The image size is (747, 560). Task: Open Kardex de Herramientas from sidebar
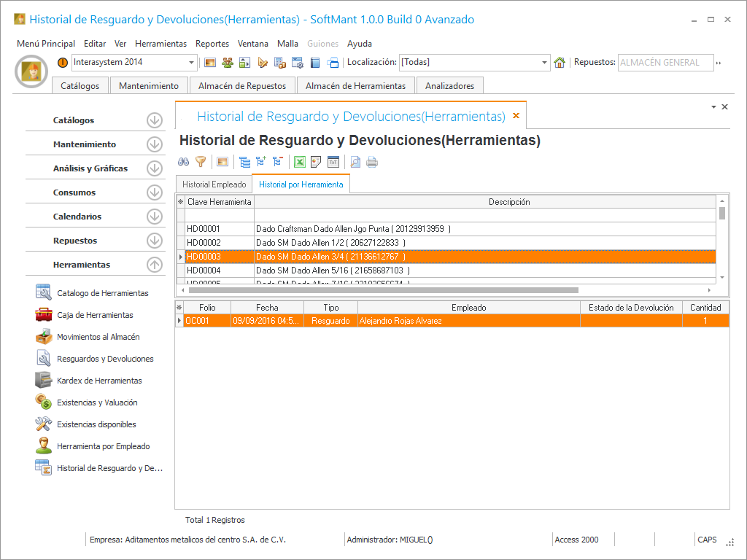click(x=99, y=381)
